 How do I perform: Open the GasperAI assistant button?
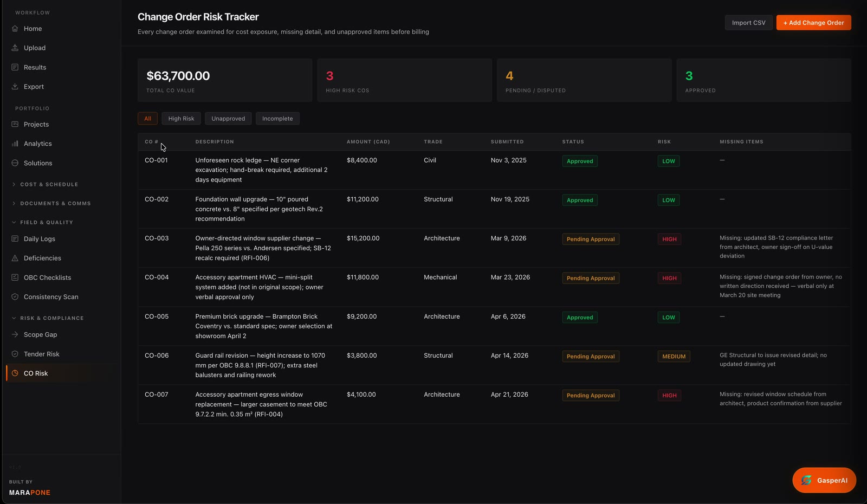click(x=824, y=480)
